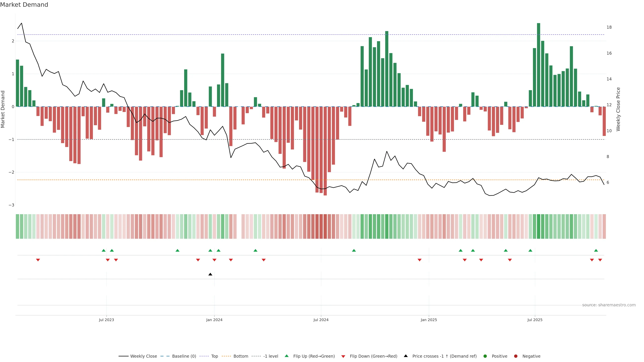Click the Market Demand chart title
Image resolution: width=644 pixels, height=362 pixels.
[x=24, y=5]
